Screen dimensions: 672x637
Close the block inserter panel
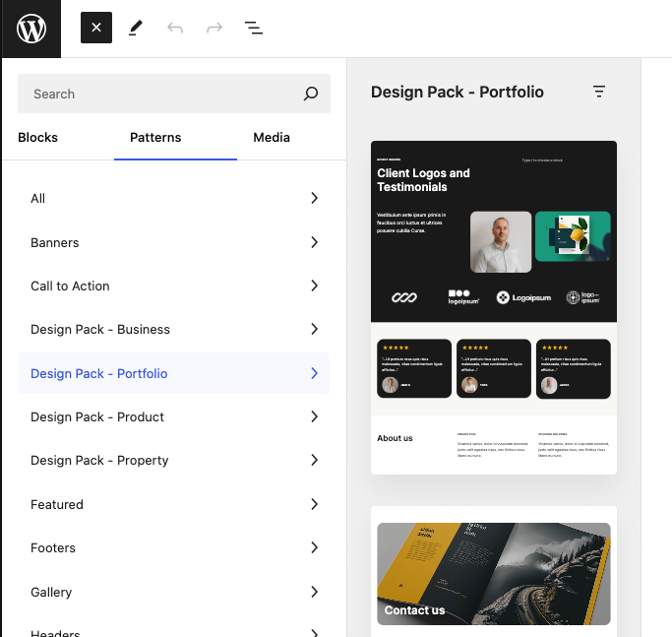pos(96,28)
